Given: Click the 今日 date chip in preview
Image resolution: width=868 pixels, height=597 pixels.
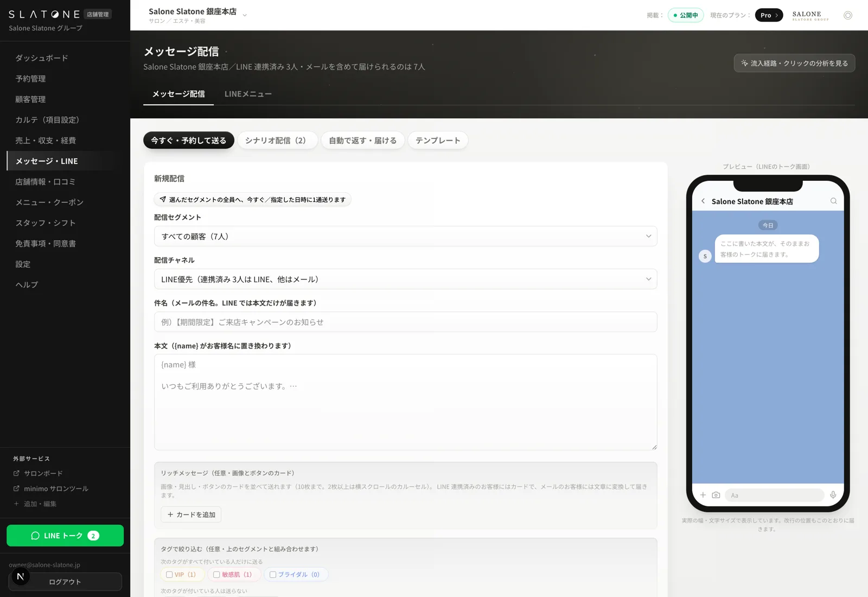Looking at the screenshot, I should point(768,225).
